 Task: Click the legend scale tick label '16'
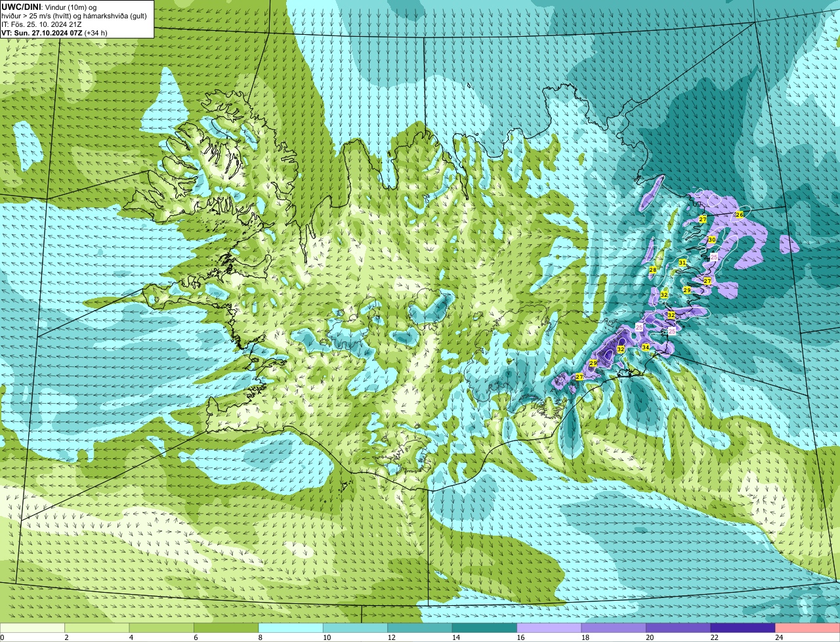coord(520,637)
